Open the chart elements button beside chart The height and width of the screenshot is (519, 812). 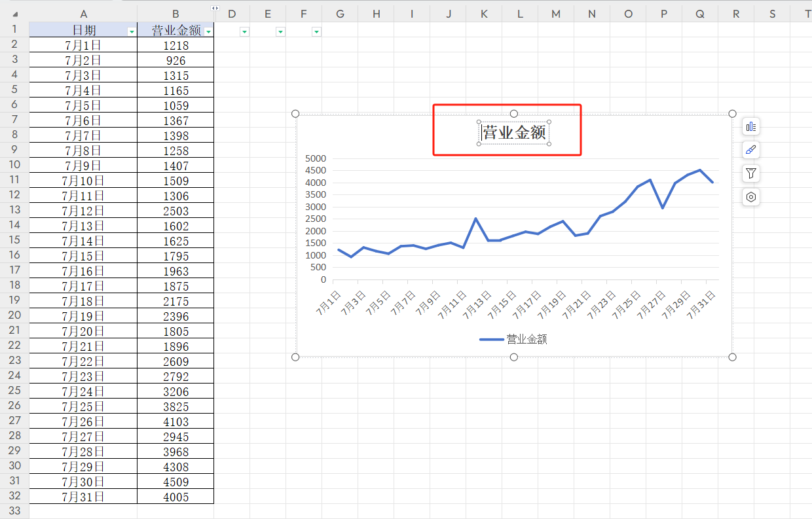coord(751,126)
